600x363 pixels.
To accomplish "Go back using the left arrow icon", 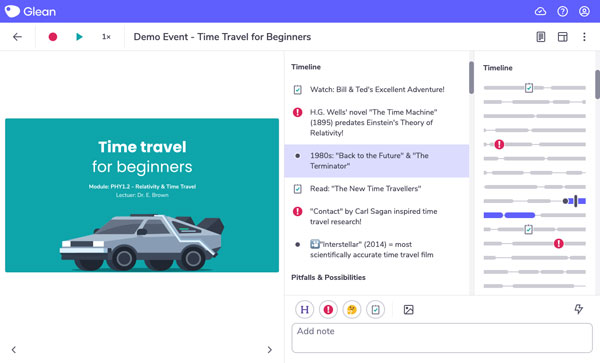I will [x=17, y=37].
